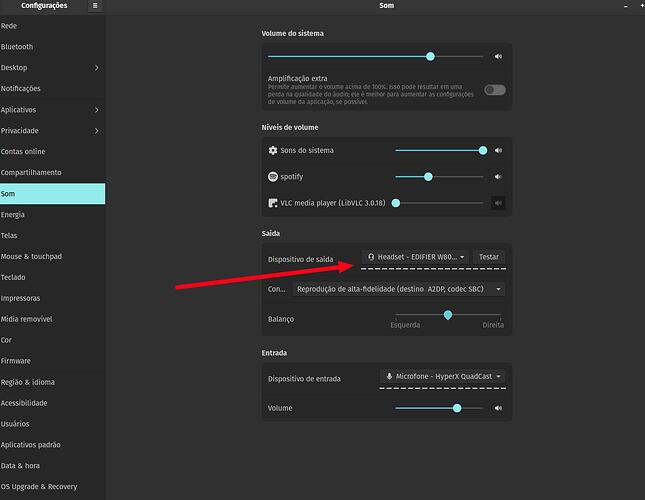Mute the system volume speaker icon
The image size is (645, 500).
[x=498, y=56]
